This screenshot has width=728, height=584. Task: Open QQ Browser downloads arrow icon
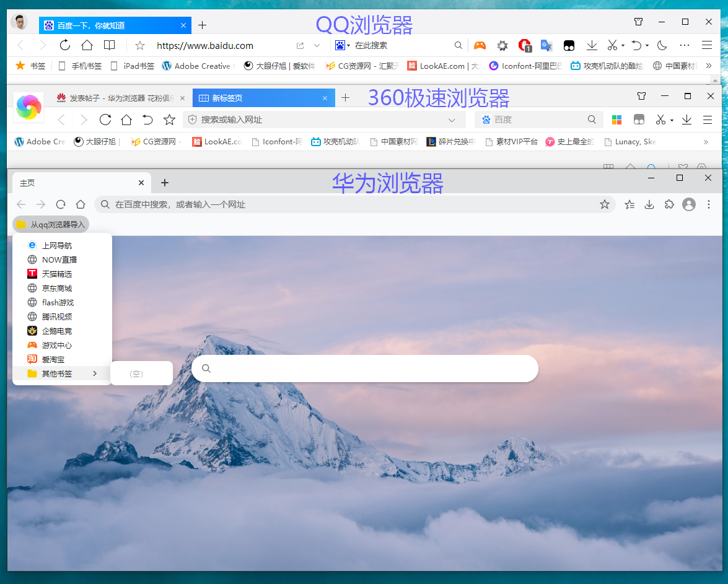coord(592,45)
